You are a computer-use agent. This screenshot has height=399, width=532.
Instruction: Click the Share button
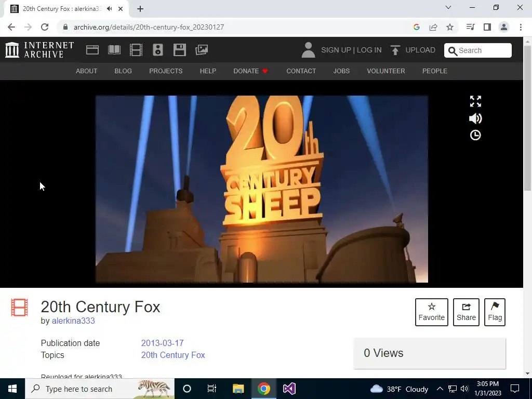(466, 312)
